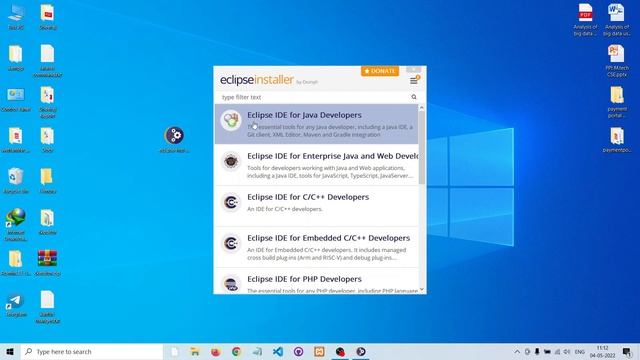
Task: Click the orange DONATE button
Action: [x=380, y=71]
